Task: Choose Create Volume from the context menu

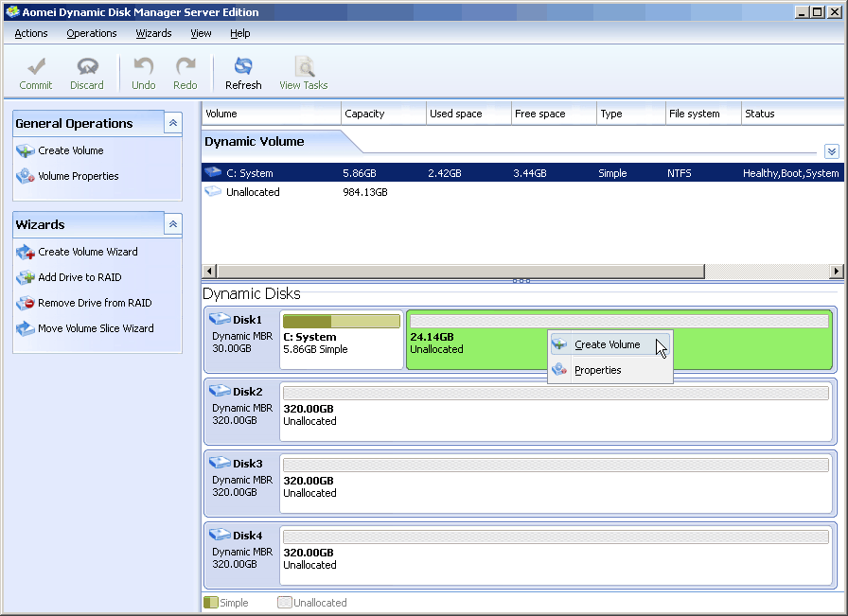Action: [608, 344]
